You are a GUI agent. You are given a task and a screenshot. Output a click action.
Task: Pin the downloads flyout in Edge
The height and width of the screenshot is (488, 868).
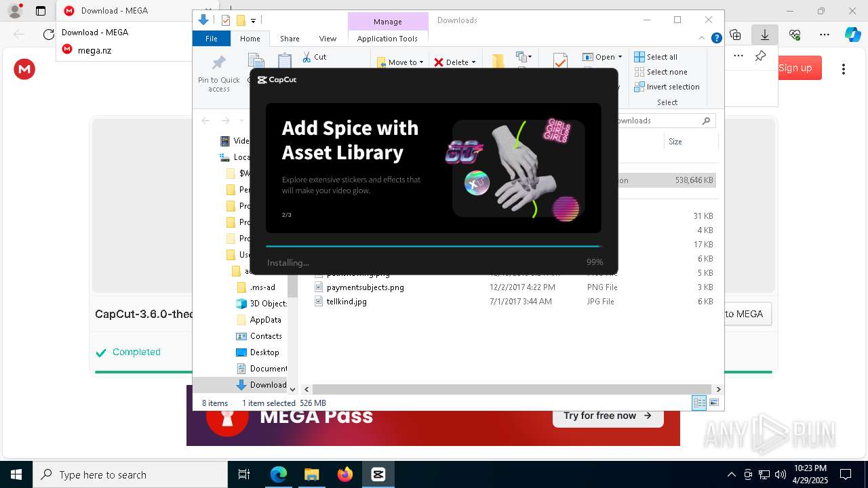761,56
